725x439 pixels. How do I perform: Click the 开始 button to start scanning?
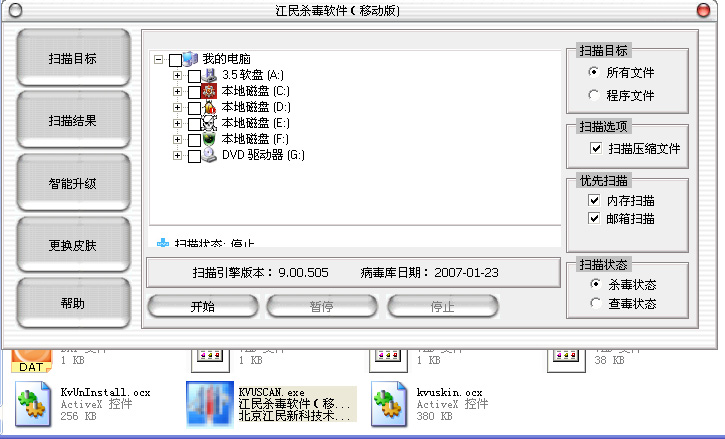click(203, 306)
